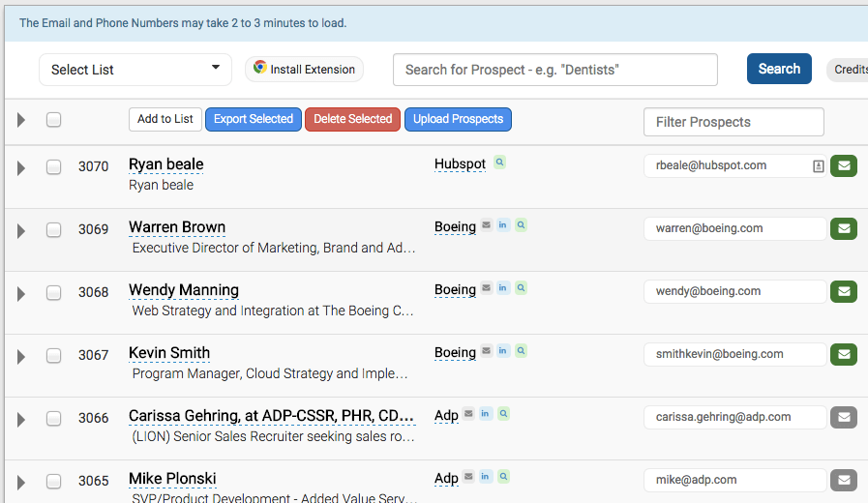The width and height of the screenshot is (868, 503).
Task: Click Adp company link in Mike Plonski's row
Action: [446, 478]
